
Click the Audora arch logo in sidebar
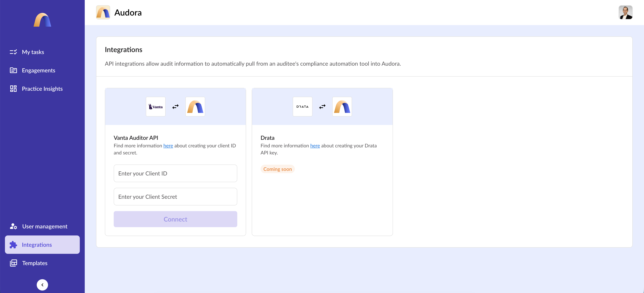click(42, 20)
